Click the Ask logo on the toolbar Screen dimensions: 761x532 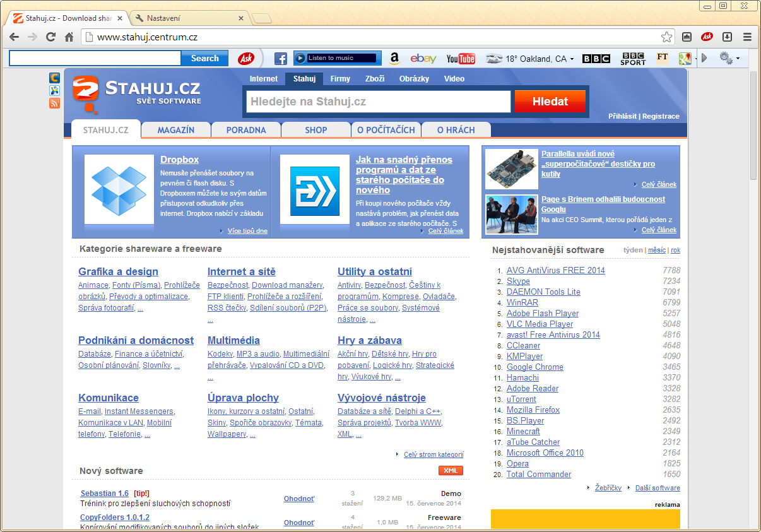tap(246, 58)
